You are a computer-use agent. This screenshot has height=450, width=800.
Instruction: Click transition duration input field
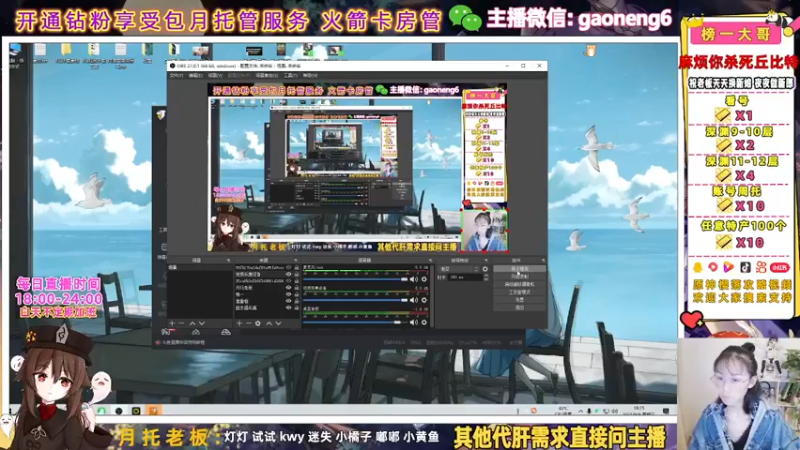[x=464, y=278]
